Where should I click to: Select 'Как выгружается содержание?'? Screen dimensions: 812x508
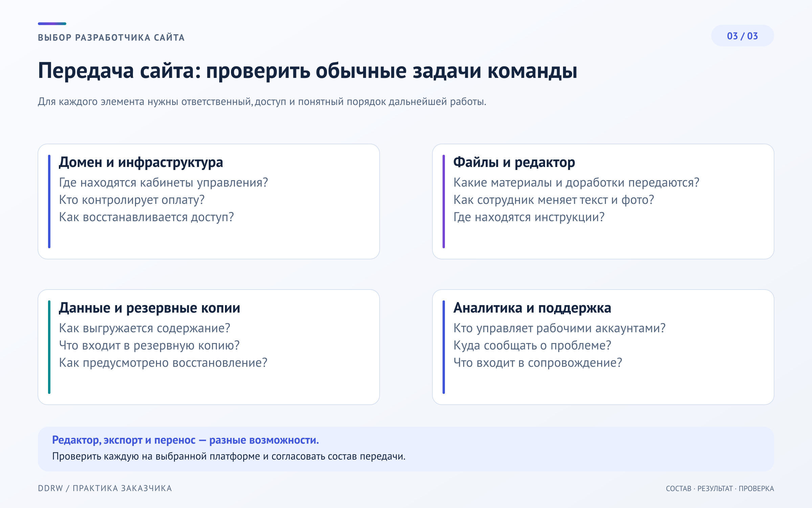point(144,328)
